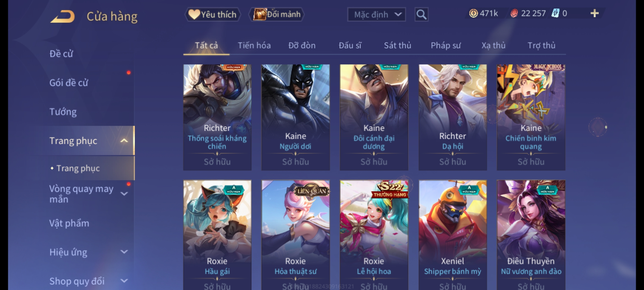Open Gói đề cử in the sidebar

69,83
